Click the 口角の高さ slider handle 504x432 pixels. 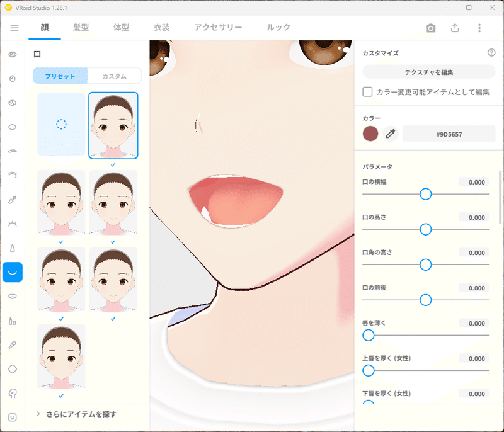(x=426, y=264)
